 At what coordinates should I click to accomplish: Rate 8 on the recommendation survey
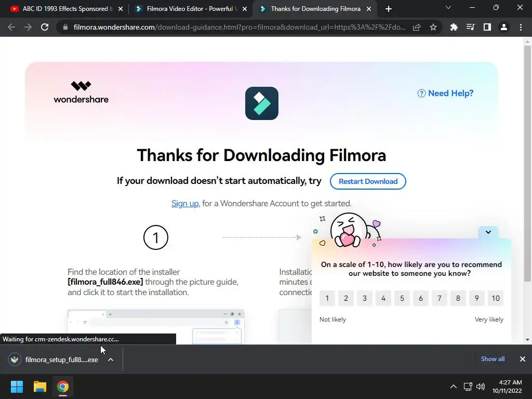pos(458,298)
